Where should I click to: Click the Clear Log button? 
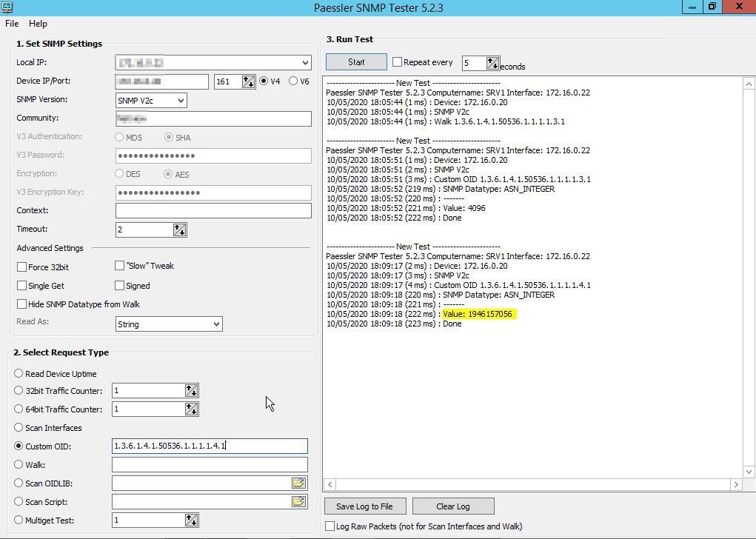point(452,506)
